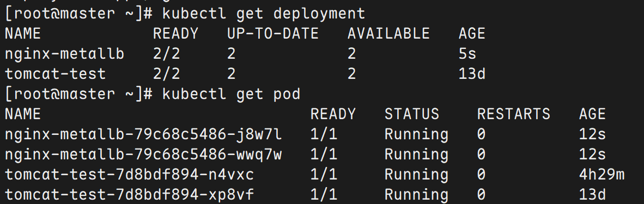
Task: Select the nginx-metallb deployment name
Action: pyautogui.click(x=64, y=54)
